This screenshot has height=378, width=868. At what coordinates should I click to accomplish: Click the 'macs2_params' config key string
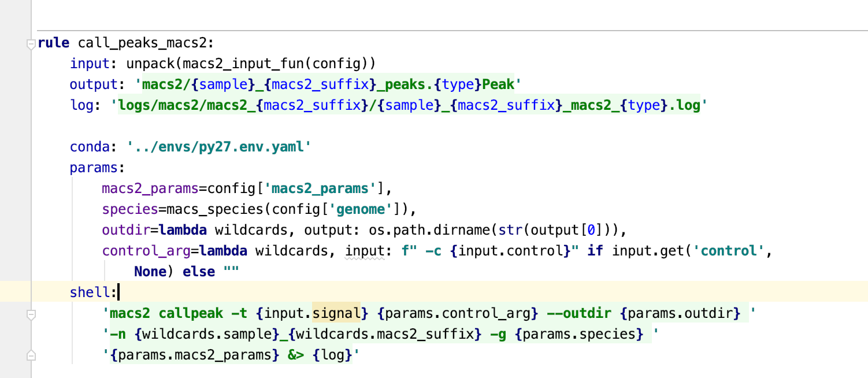[320, 188]
